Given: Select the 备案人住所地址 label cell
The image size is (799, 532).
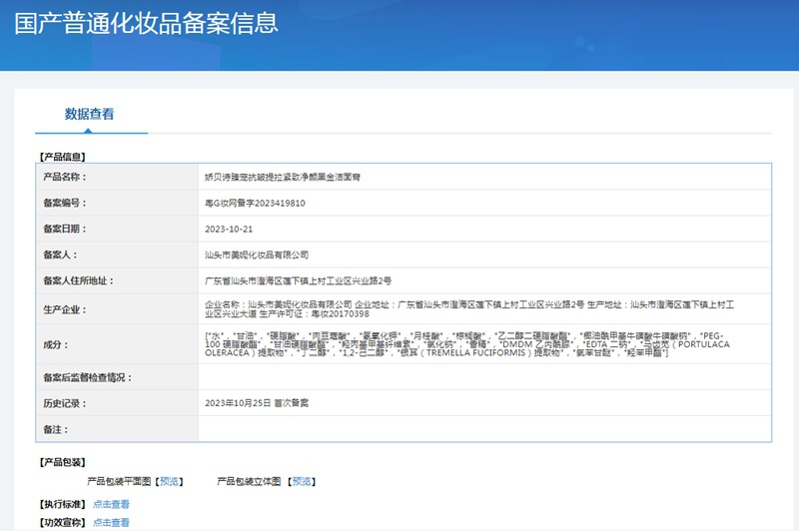Looking at the screenshot, I should coord(117,280).
